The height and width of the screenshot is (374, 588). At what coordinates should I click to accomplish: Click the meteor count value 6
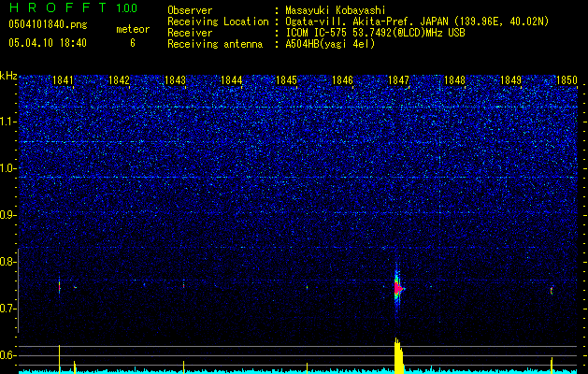(133, 43)
